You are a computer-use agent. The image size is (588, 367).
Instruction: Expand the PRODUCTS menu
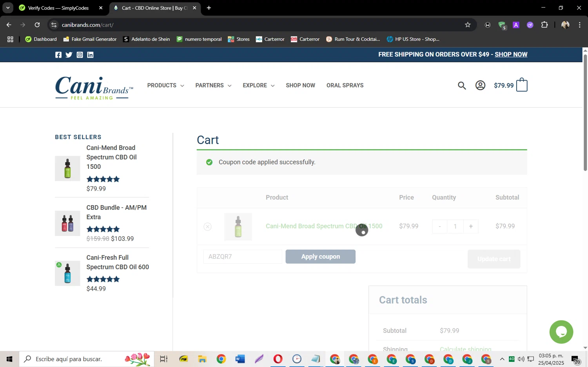pyautogui.click(x=165, y=85)
